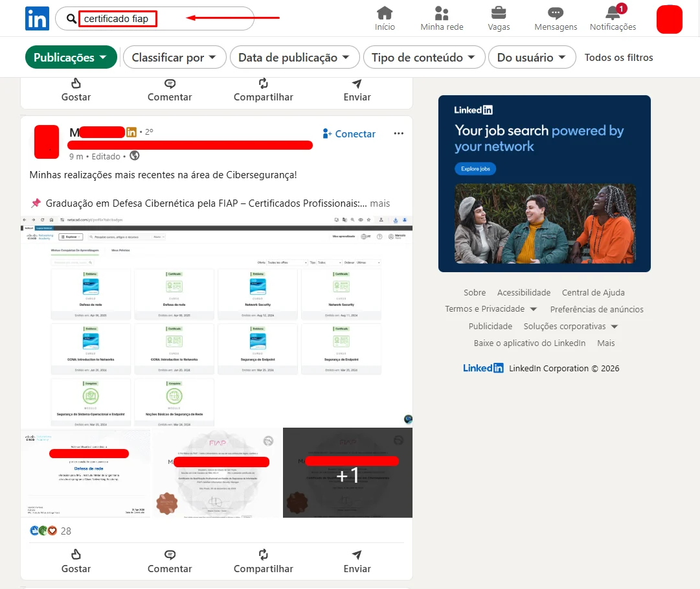
Task: Open the Cisco Defesa de rede certificate image
Action: click(x=85, y=473)
